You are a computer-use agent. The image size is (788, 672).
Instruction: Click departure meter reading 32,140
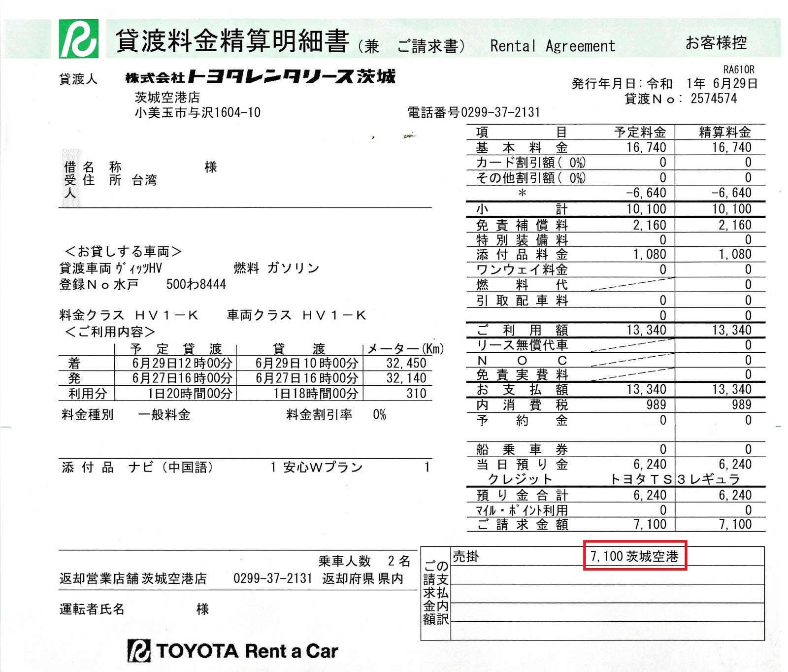pos(406,378)
